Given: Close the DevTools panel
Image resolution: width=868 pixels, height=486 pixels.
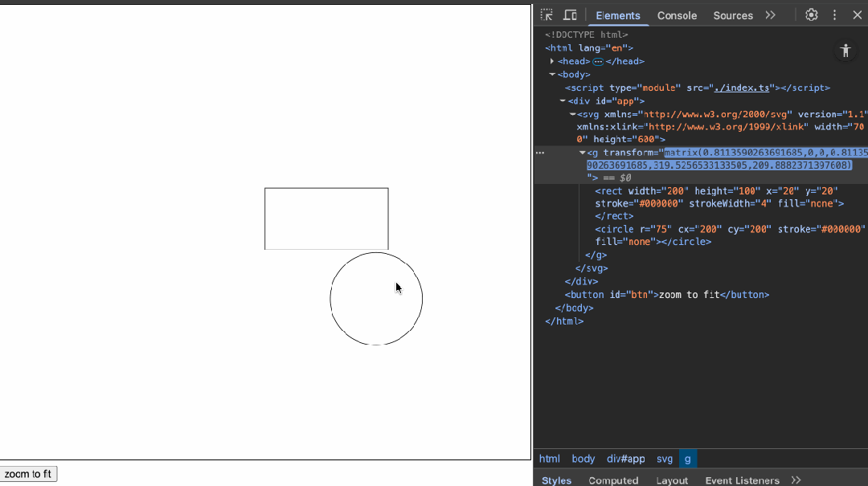Looking at the screenshot, I should point(858,15).
